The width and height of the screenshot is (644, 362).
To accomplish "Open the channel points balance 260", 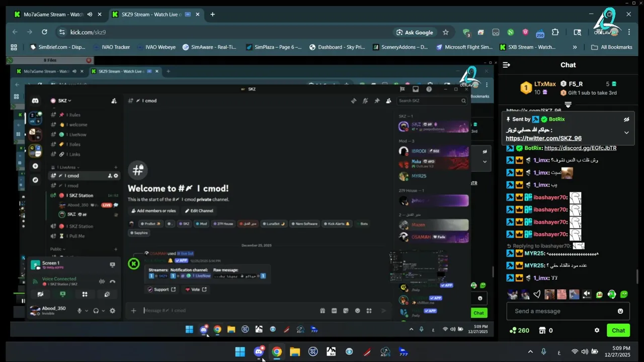I will pyautogui.click(x=519, y=330).
